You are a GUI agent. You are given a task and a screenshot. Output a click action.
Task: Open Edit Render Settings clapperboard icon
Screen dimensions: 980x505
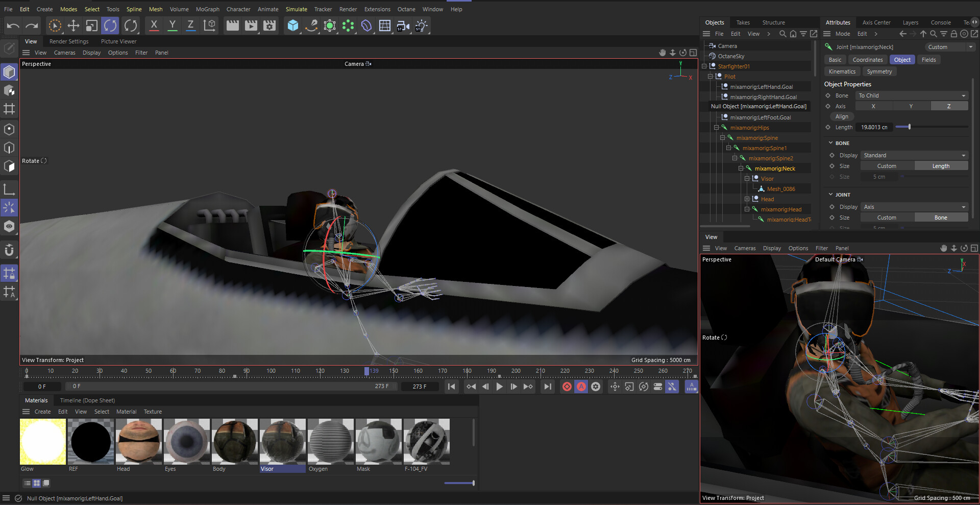point(269,26)
